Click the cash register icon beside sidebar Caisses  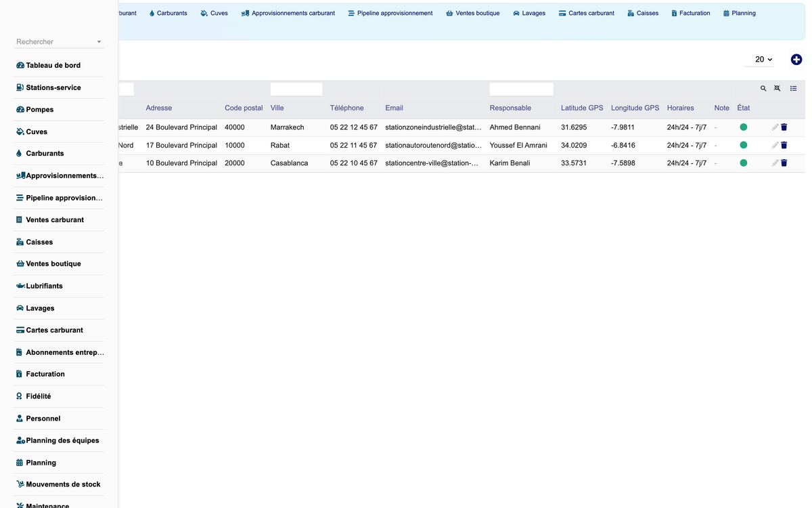pos(20,242)
